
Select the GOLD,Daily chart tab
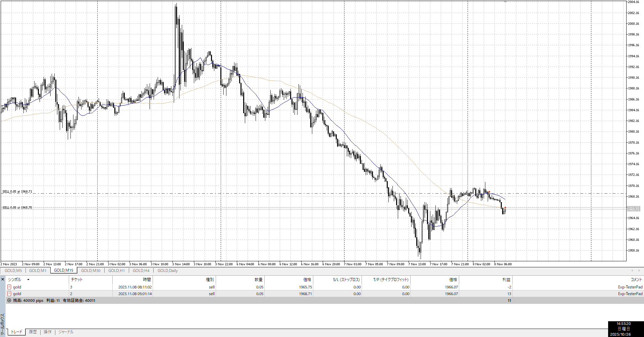[167, 271]
